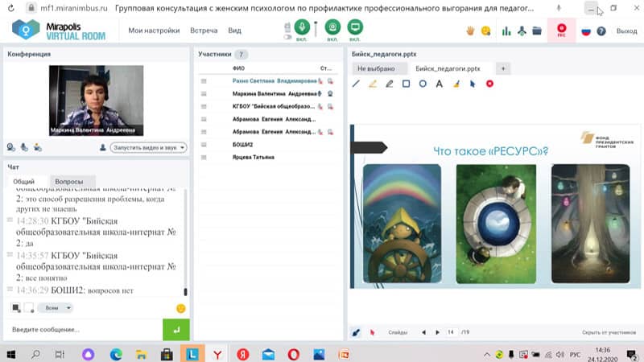Screen dimensions: 644x362
Task: Switch to the Вопросы chat tab
Action: (69, 182)
